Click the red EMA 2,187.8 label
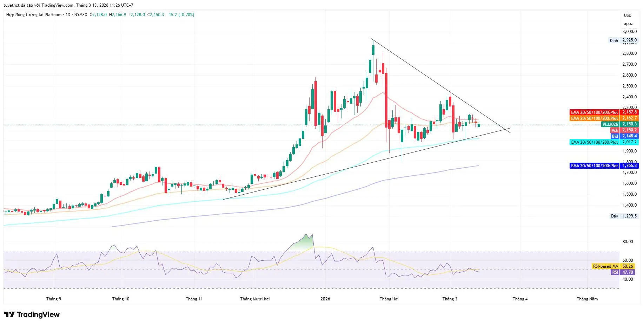This screenshot has height=325, width=644. point(604,112)
